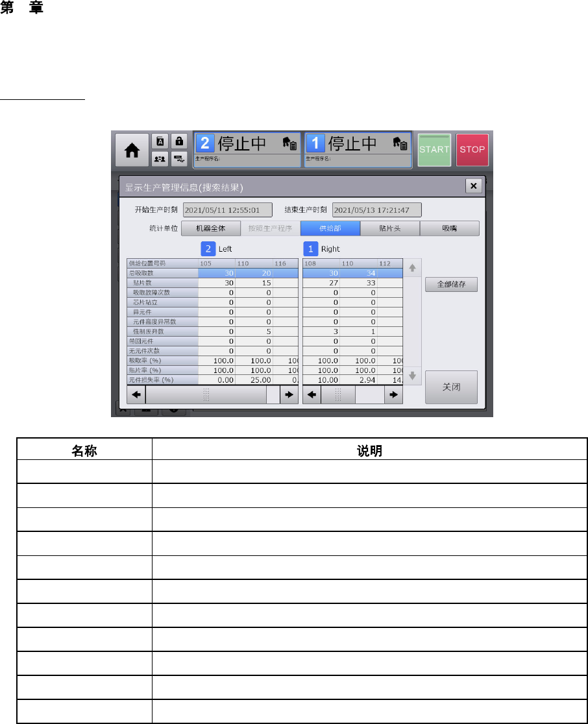Click the 33 placement count cell
588x724 pixels.
click(358, 283)
